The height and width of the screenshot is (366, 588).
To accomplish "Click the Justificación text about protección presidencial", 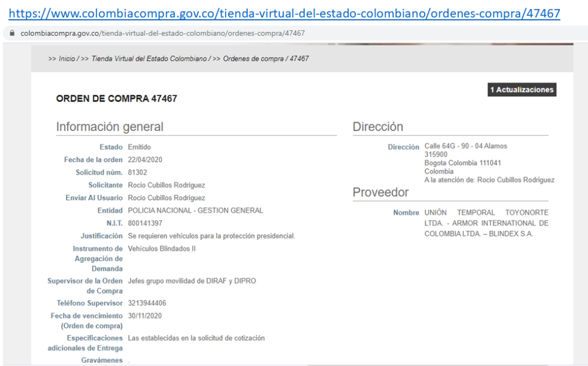I will pos(211,236).
